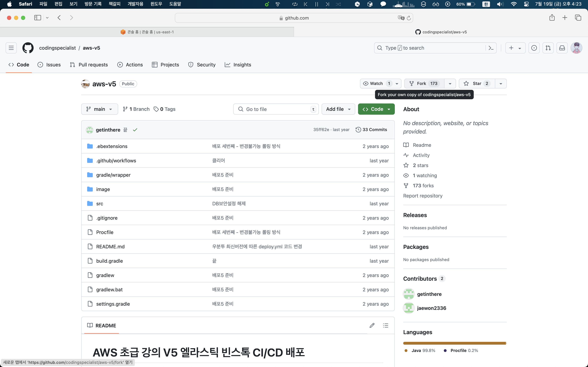Image resolution: width=588 pixels, height=367 pixels.
Task: Click the Languages Java color bar
Action: point(454,343)
